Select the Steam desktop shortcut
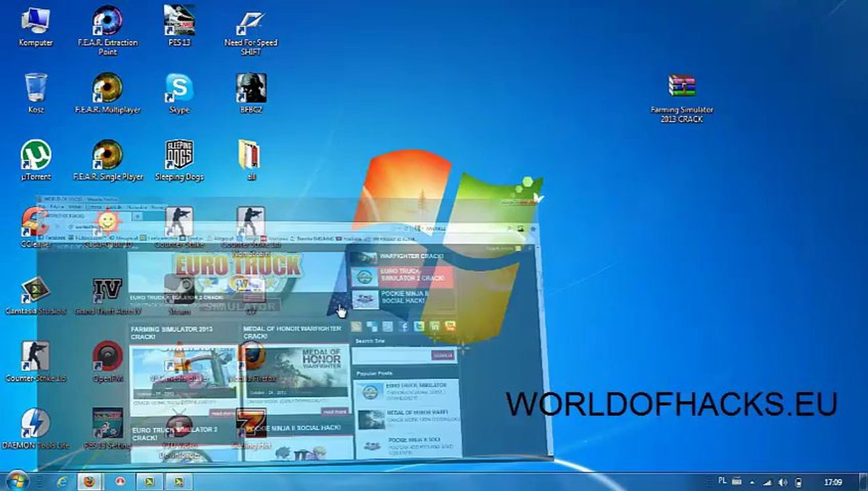The image size is (868, 491). click(179, 295)
